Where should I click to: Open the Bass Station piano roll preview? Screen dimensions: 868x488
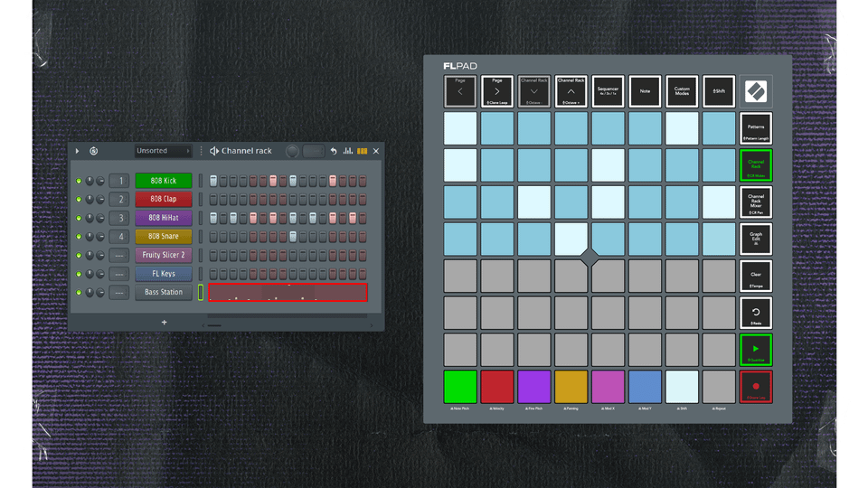pos(288,292)
